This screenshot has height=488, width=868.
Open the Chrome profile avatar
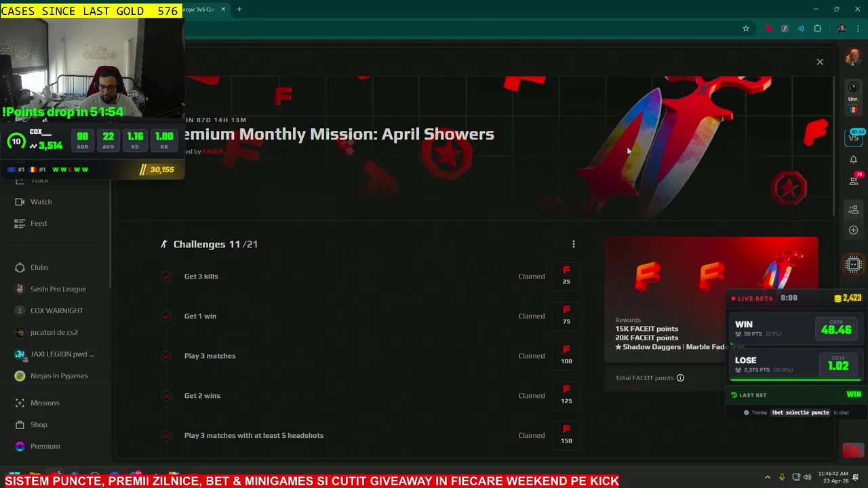[842, 28]
